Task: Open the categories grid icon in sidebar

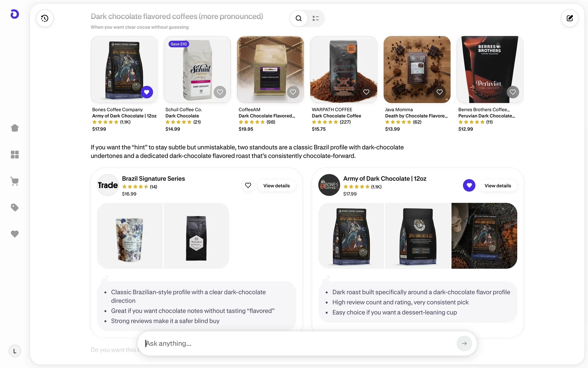Action: [x=15, y=155]
